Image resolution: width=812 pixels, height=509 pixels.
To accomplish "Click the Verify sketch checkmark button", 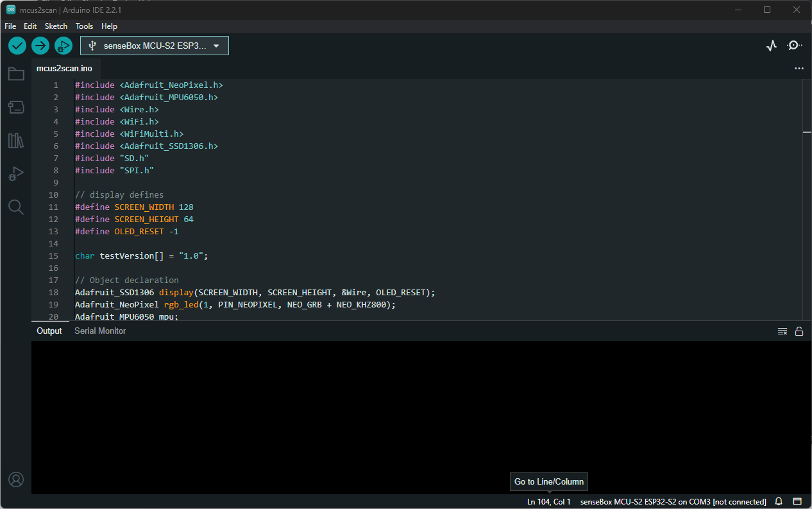I will (17, 46).
